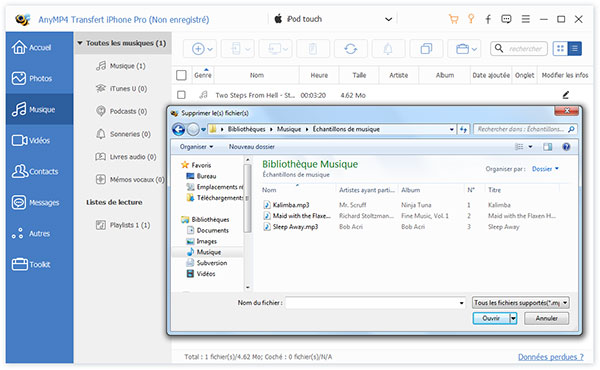Click the Ouvrir button
The width and height of the screenshot is (600, 370).
[491, 318]
